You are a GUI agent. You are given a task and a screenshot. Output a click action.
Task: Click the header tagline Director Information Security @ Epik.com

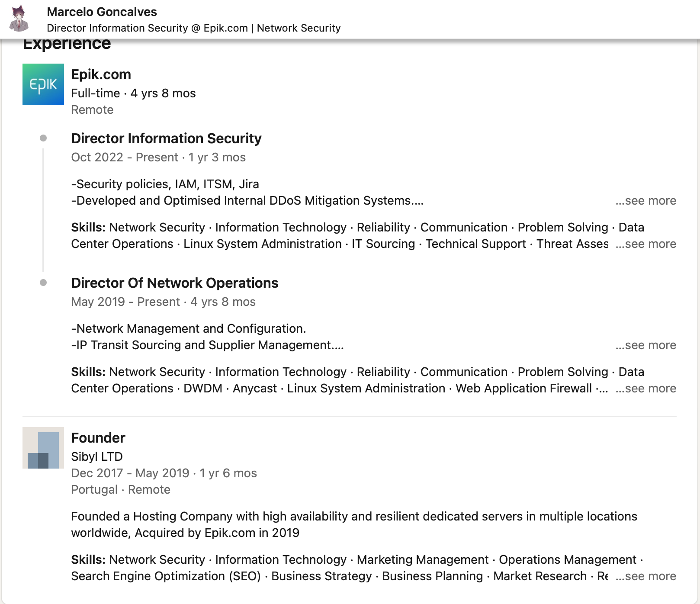(194, 28)
